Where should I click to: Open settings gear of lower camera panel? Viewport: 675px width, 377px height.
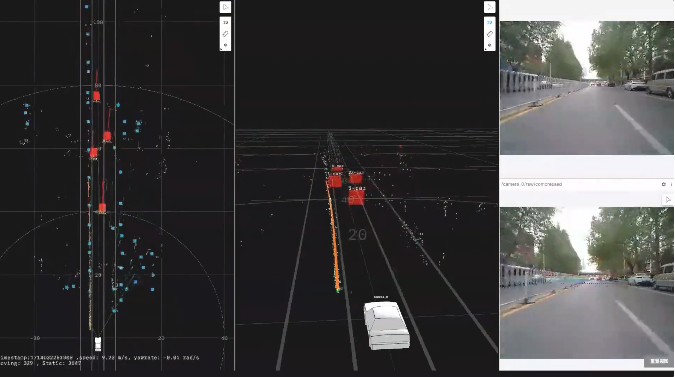pos(663,184)
